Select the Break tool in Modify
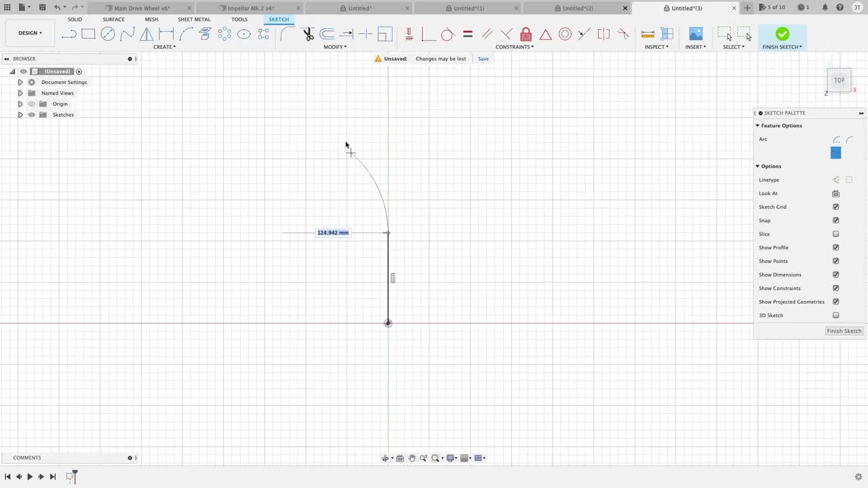868x488 pixels. [x=366, y=34]
